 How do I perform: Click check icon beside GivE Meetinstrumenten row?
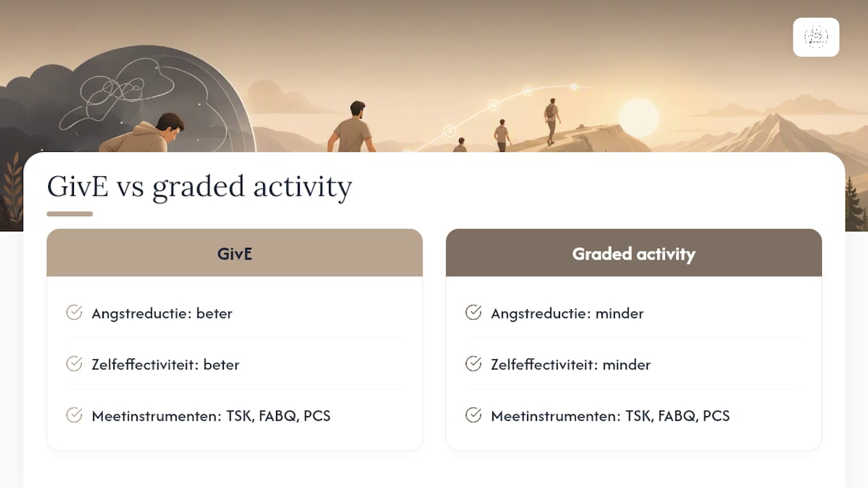(x=74, y=415)
